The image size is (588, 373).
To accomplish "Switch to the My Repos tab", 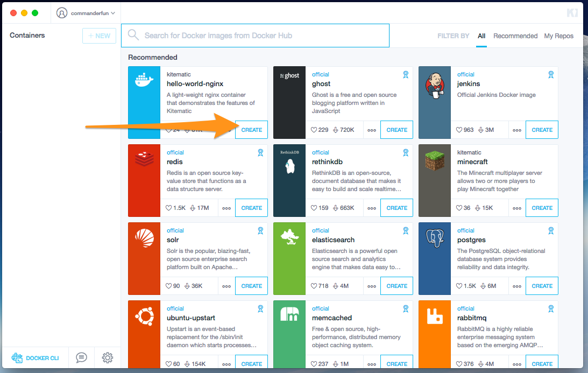I will click(559, 36).
